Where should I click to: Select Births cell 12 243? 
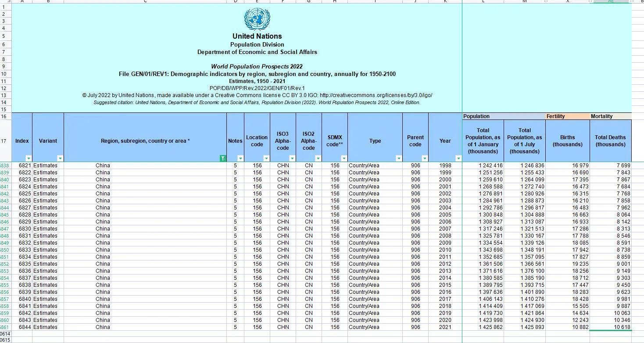tap(567, 320)
